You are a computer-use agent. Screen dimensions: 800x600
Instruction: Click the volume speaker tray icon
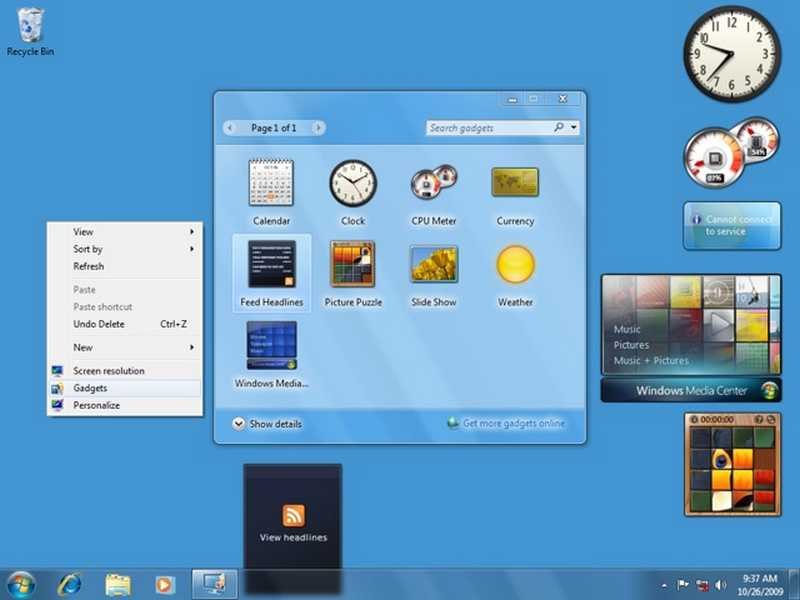pyautogui.click(x=721, y=585)
